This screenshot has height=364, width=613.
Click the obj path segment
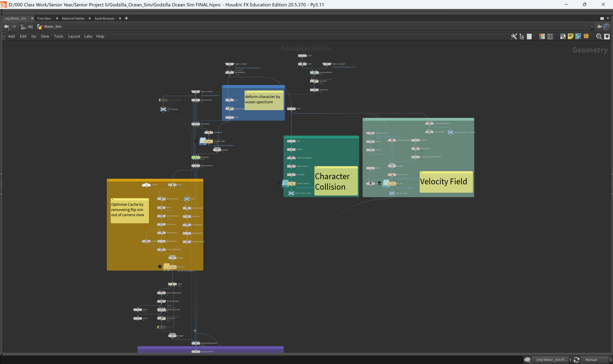click(x=27, y=27)
